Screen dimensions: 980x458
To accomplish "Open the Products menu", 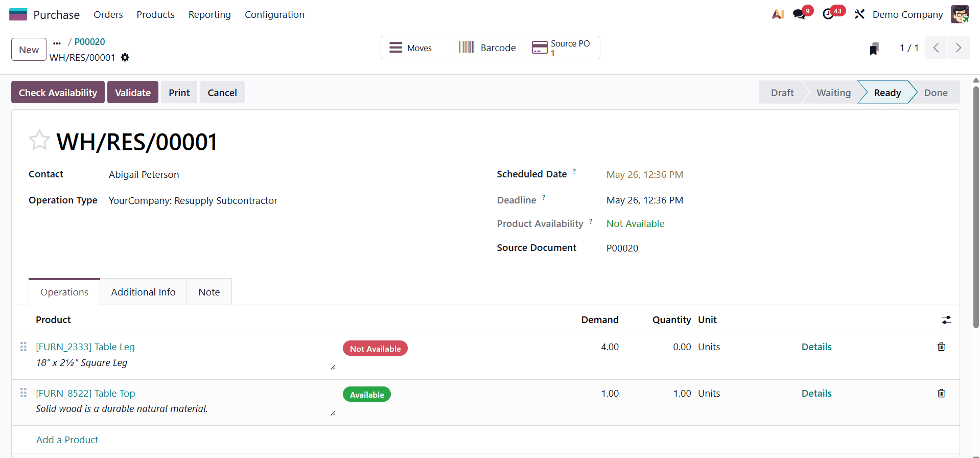I will tap(155, 14).
